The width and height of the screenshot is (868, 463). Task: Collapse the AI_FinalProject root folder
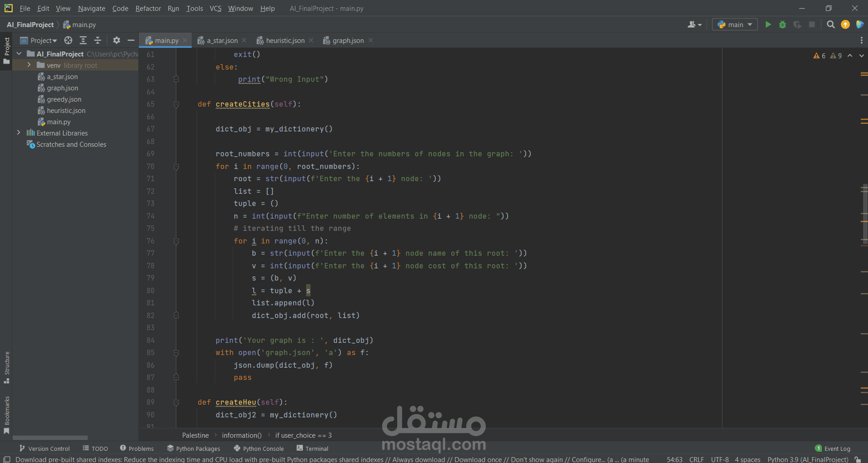coord(19,54)
